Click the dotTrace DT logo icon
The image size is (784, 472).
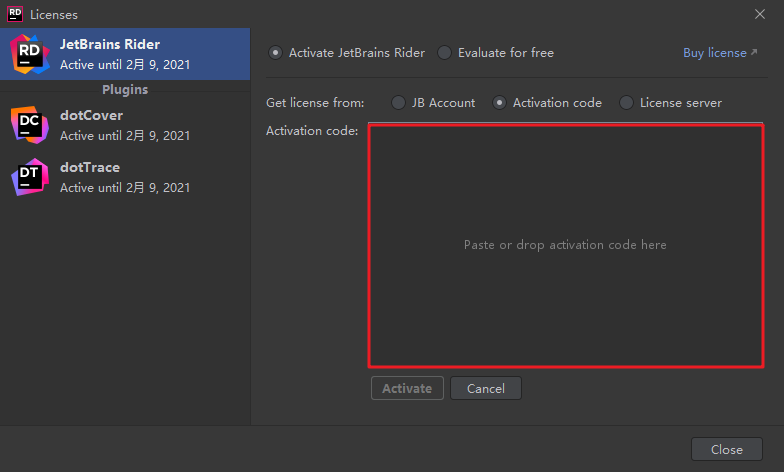(30, 177)
